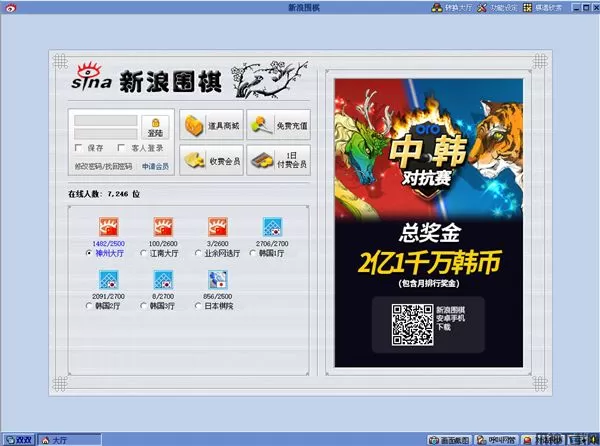Image resolution: width=600 pixels, height=446 pixels.
Task: Enable the 客人登录 guest login checkbox
Action: (x=121, y=148)
